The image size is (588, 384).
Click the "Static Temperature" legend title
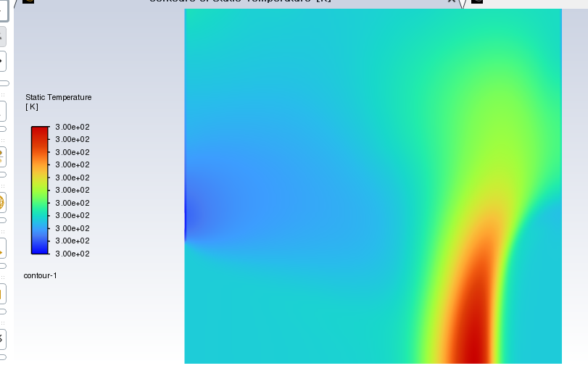pos(59,97)
